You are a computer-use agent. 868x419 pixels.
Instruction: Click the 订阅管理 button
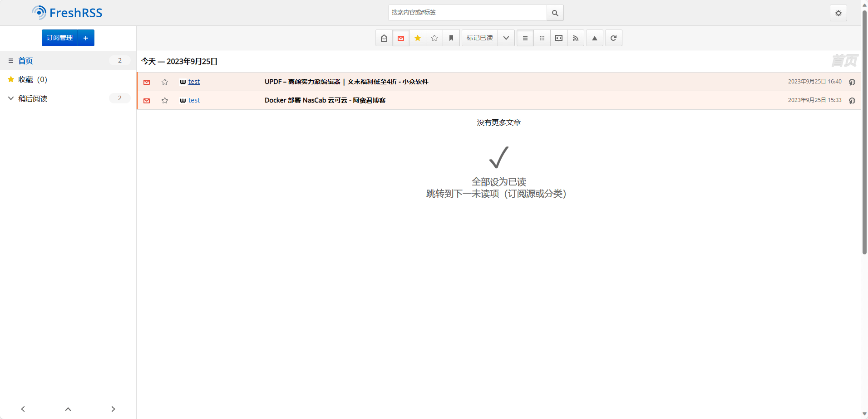tap(59, 38)
